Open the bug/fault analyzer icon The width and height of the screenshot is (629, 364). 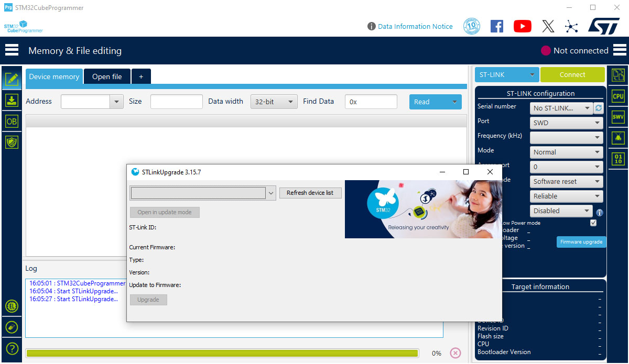(x=619, y=138)
